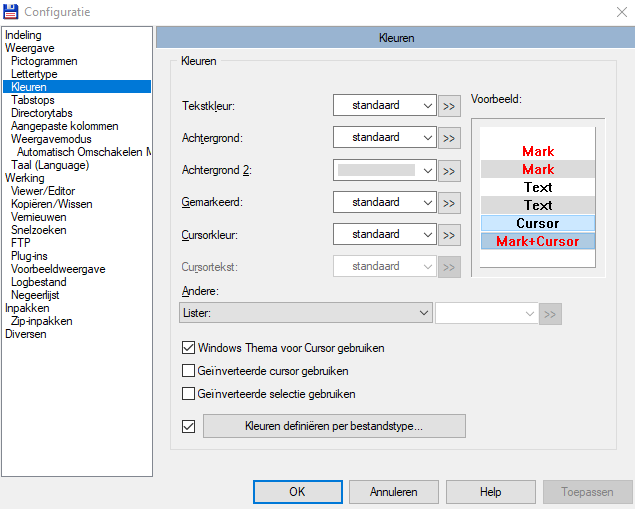The image size is (635, 509).
Task: Open Automatisch Omschakelen settings page
Action: [84, 152]
